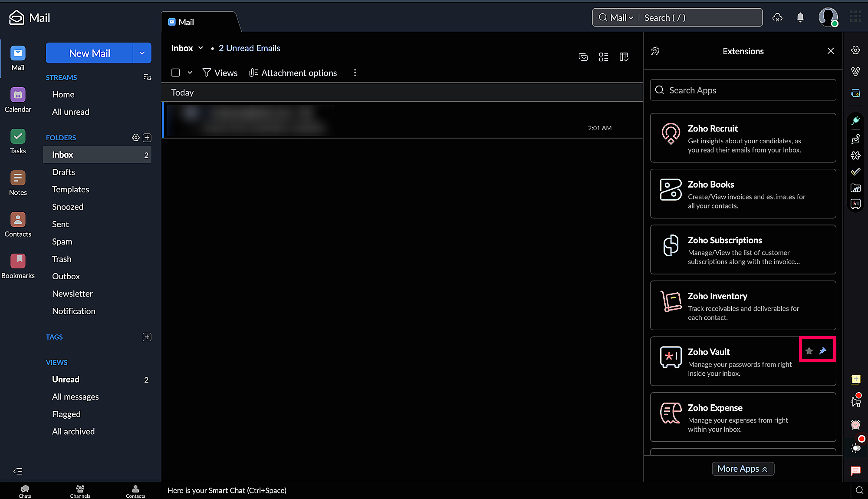Viewport: 868px width, 499px height.
Task: Collapse More Apps expander
Action: pyautogui.click(x=743, y=469)
